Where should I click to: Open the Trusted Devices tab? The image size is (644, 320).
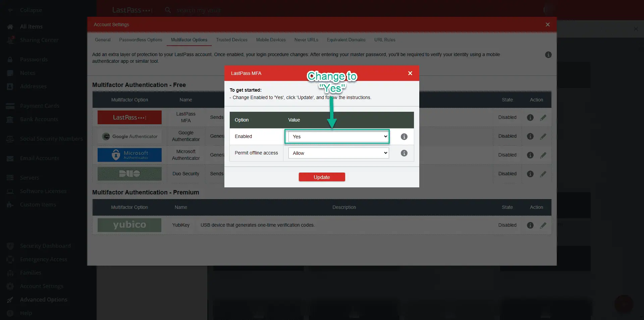(232, 40)
